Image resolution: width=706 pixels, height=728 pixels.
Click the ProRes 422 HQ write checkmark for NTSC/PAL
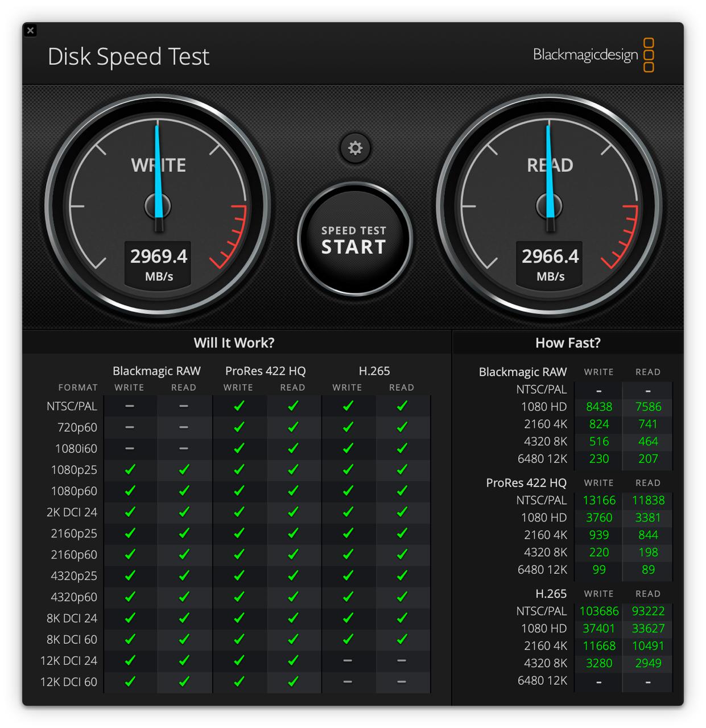(x=239, y=406)
